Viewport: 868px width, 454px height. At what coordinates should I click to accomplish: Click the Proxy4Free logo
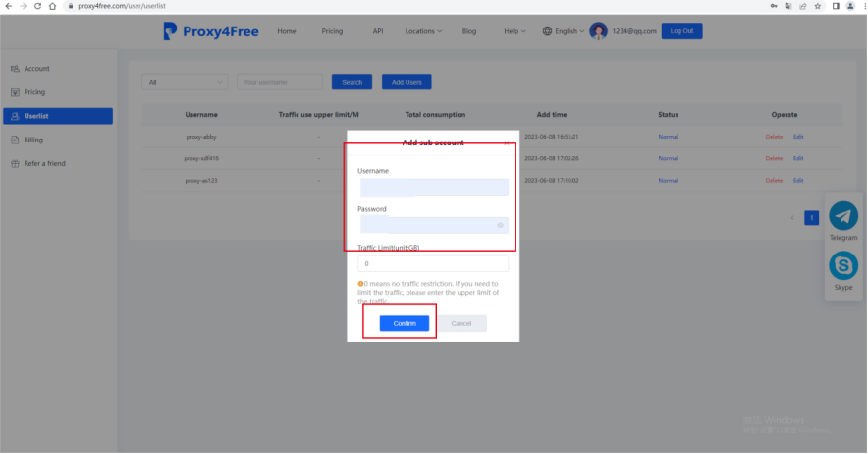(211, 31)
